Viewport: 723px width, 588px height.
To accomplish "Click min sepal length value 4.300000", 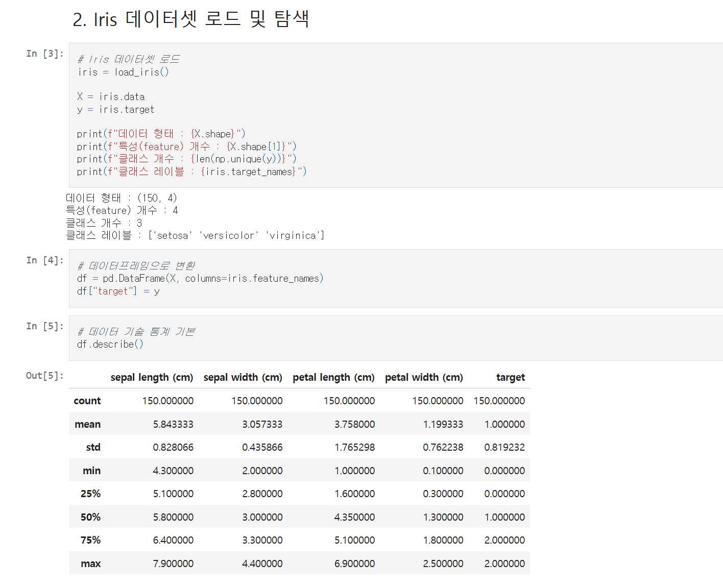I will coord(174,471).
